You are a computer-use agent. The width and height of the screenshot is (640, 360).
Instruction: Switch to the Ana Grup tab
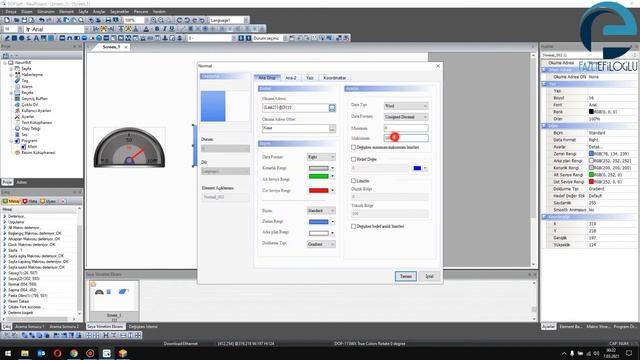(267, 78)
